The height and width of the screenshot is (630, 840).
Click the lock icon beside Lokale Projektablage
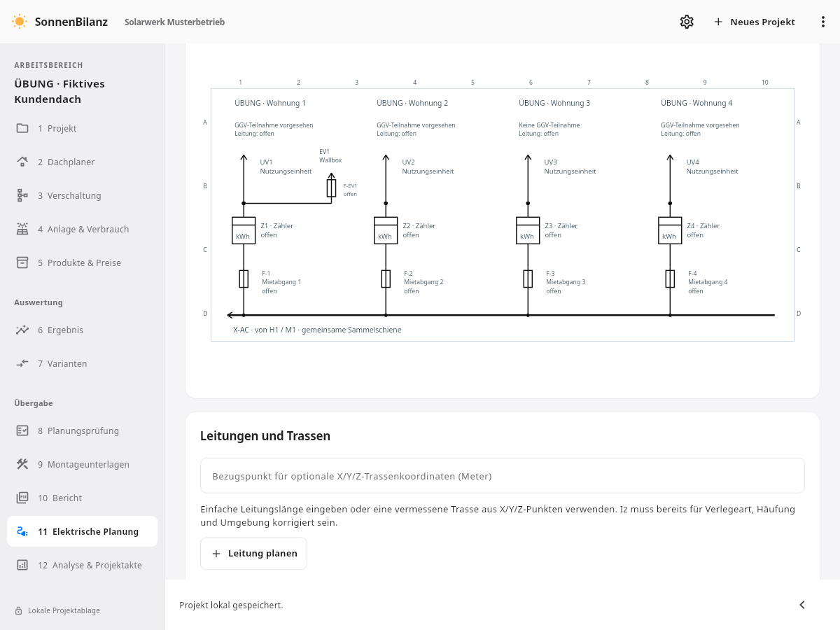coord(19,610)
